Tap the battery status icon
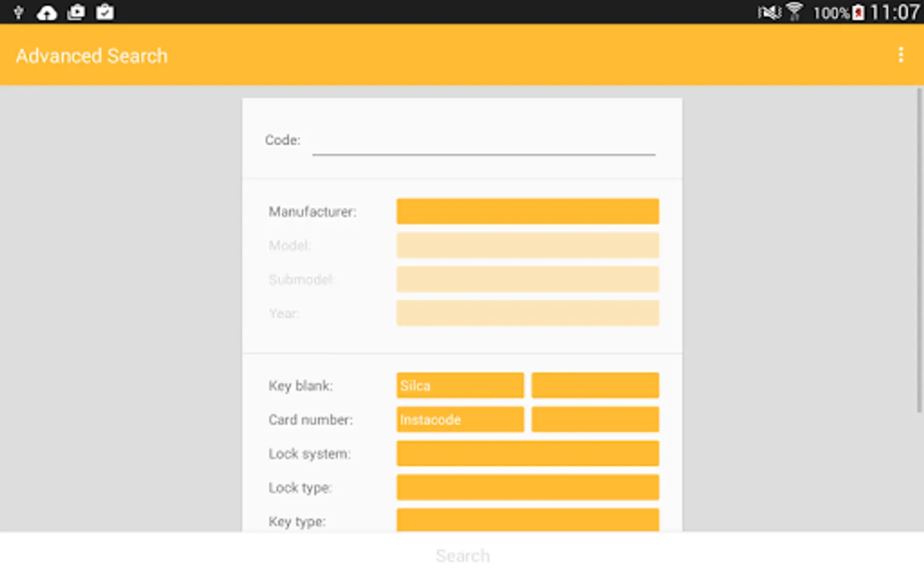The width and height of the screenshot is (924, 578). tap(858, 13)
